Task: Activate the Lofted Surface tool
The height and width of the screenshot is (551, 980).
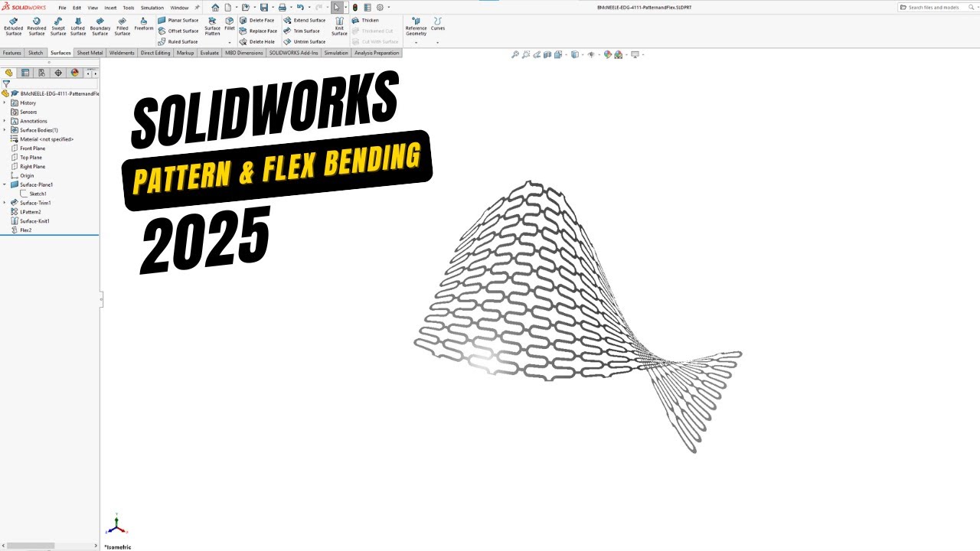Action: 78,26
